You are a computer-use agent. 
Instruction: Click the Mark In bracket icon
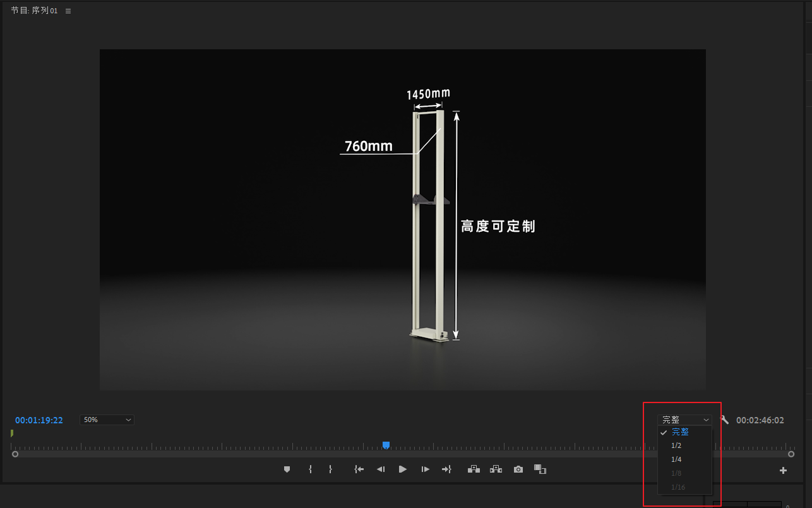click(310, 469)
